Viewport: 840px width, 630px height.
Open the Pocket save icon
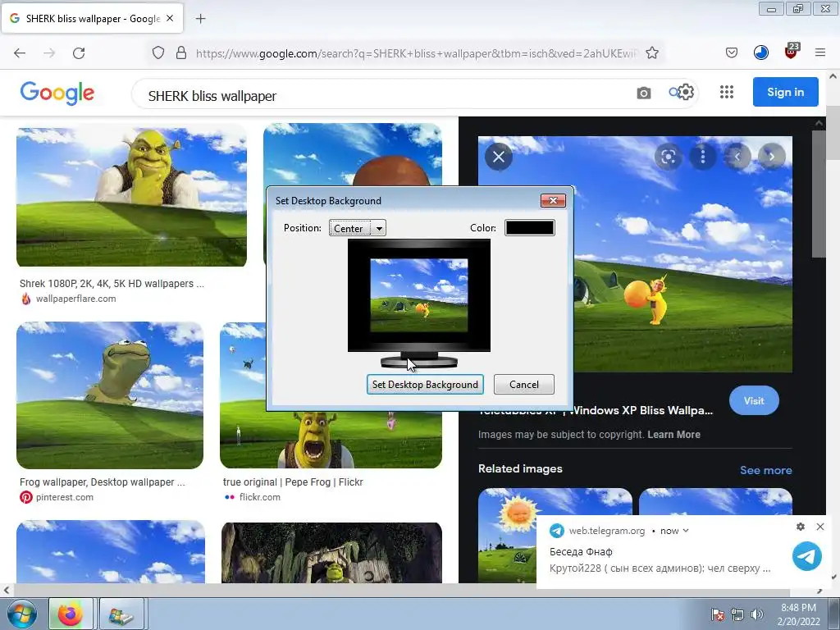click(x=731, y=52)
